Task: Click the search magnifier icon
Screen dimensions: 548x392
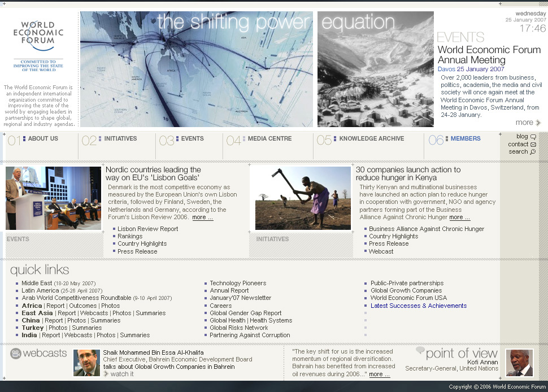Action: (x=533, y=151)
